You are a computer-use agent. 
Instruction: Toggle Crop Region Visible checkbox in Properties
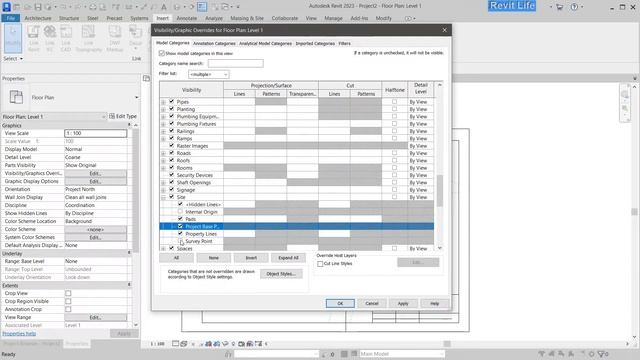[x=68, y=301]
